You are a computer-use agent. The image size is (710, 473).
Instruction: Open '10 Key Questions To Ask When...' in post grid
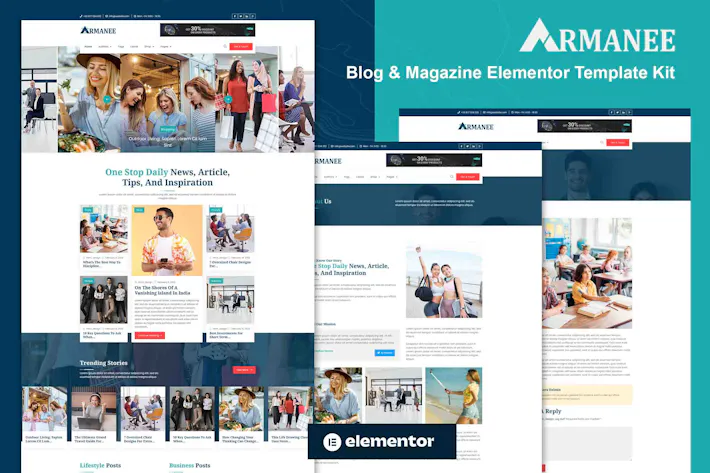click(102, 334)
